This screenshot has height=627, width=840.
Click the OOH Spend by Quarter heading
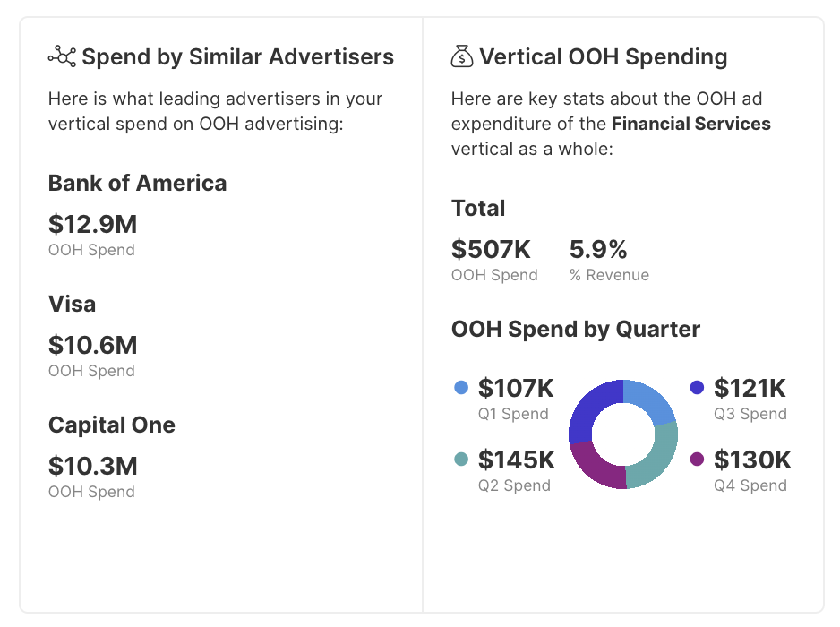pyautogui.click(x=575, y=330)
